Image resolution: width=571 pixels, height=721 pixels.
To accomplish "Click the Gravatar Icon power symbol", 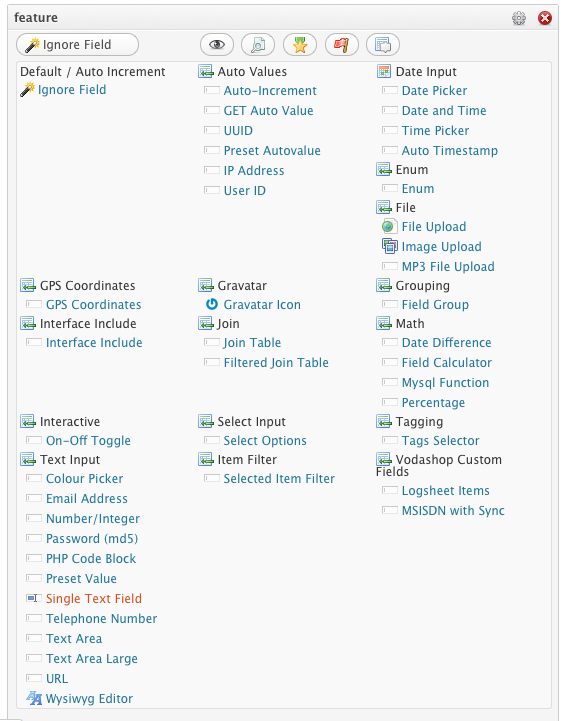I will pos(211,304).
